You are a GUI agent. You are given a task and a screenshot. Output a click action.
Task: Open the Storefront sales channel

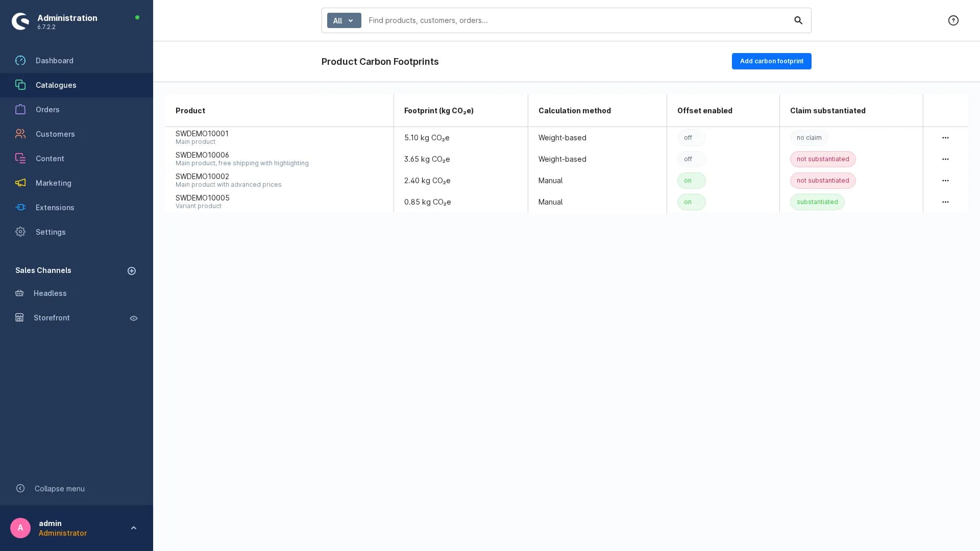point(52,318)
